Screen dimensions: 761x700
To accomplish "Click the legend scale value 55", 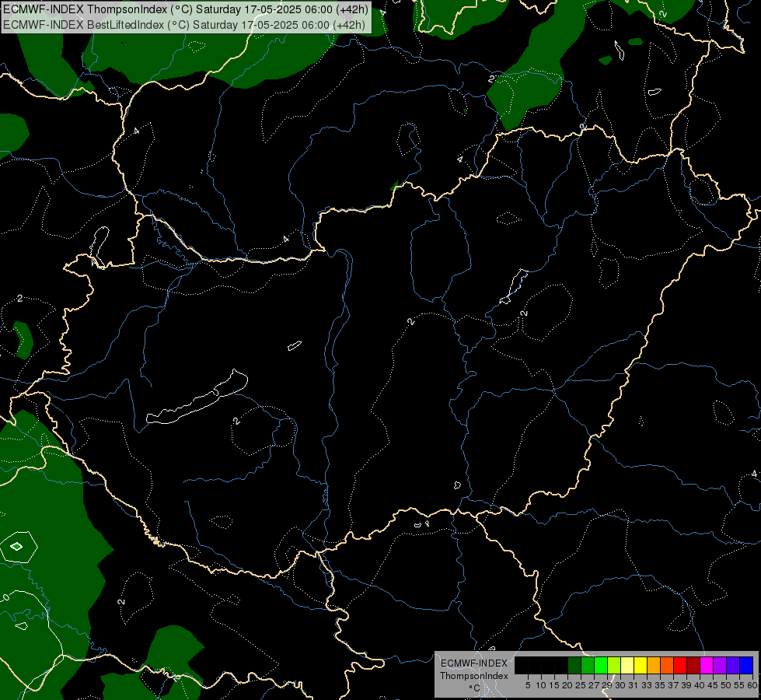I will pos(740,685).
